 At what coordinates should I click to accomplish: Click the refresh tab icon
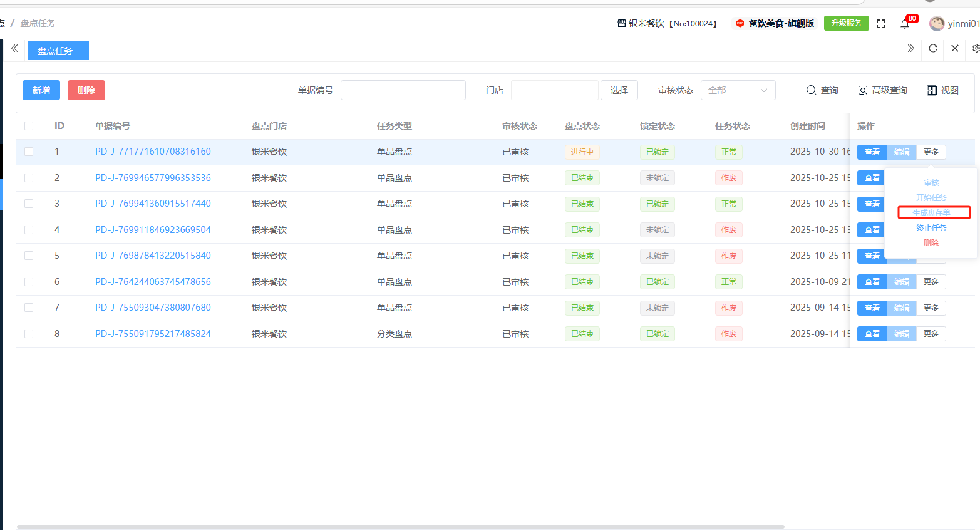pos(933,49)
